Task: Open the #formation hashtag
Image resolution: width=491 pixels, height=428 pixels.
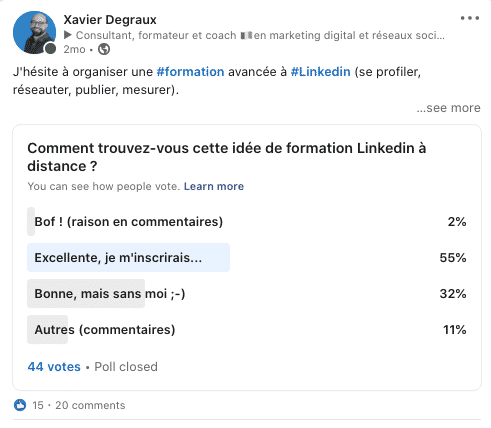Action: coord(190,72)
